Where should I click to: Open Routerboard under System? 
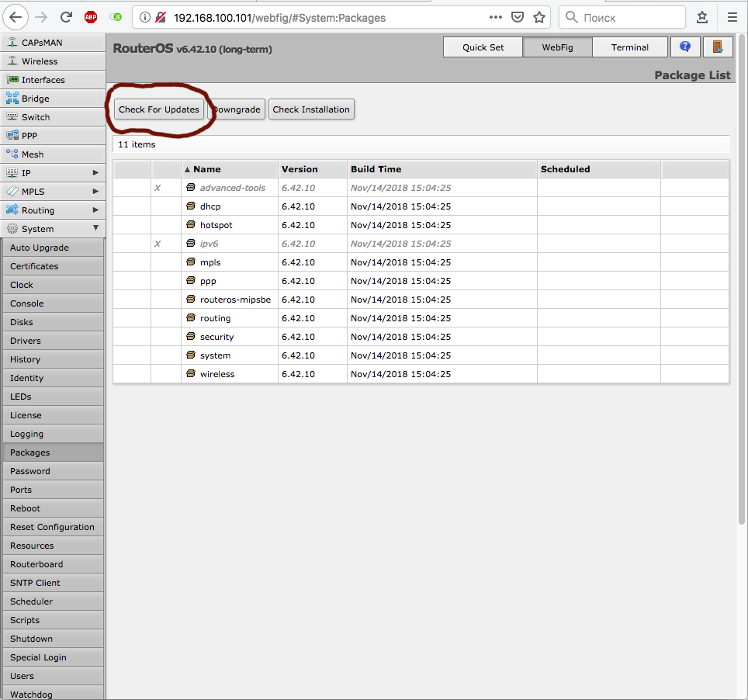point(53,564)
